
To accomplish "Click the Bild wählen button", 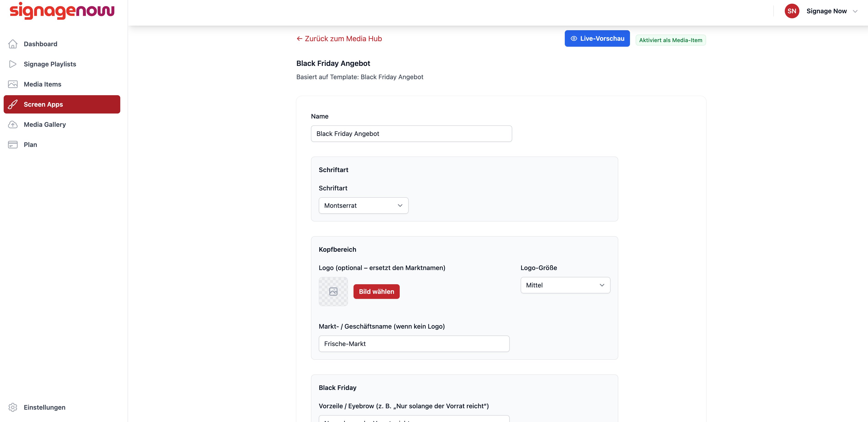I will tap(376, 292).
